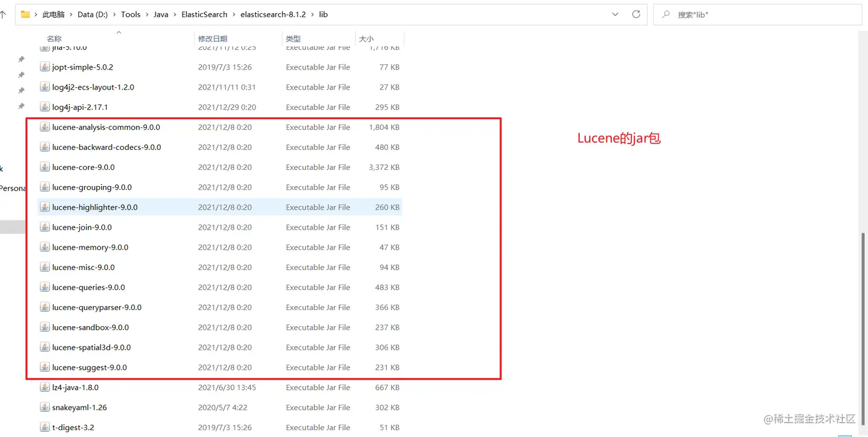Select file log4j-api-2.17.1
The width and height of the screenshot is (868, 437).
(80, 107)
